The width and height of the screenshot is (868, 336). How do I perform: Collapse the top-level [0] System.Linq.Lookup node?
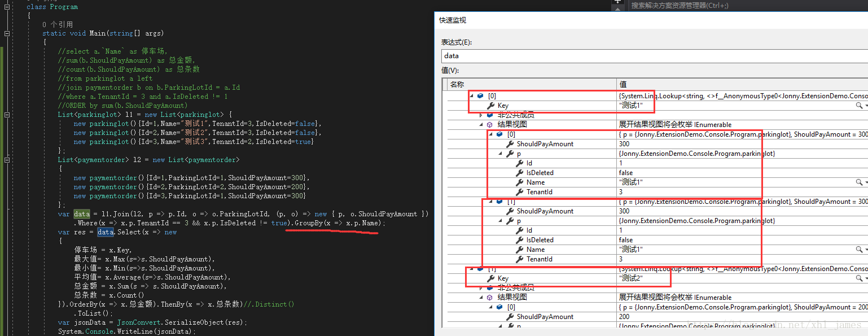472,96
